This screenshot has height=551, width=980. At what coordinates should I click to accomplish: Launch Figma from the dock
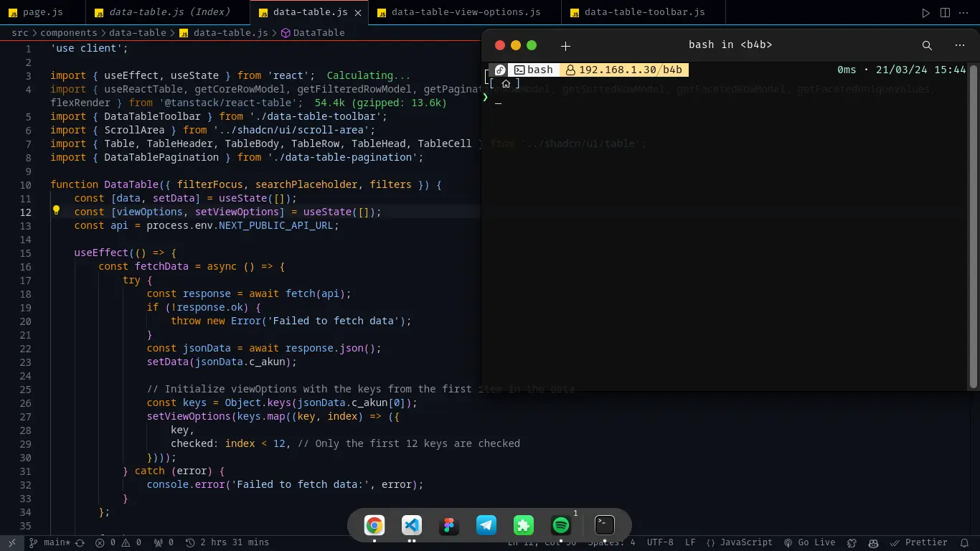click(449, 526)
